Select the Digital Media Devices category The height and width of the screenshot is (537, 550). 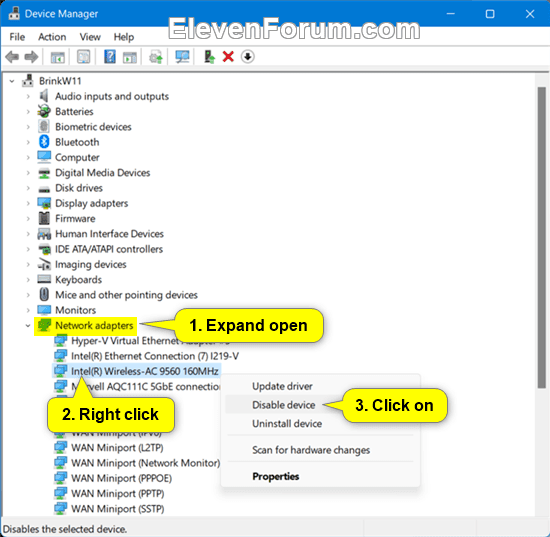point(102,173)
